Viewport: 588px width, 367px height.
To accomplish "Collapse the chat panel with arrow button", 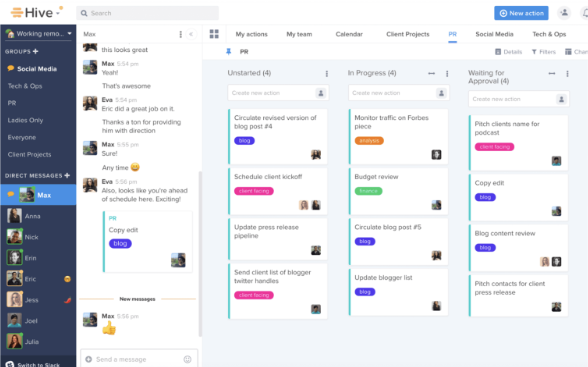I will [x=191, y=34].
